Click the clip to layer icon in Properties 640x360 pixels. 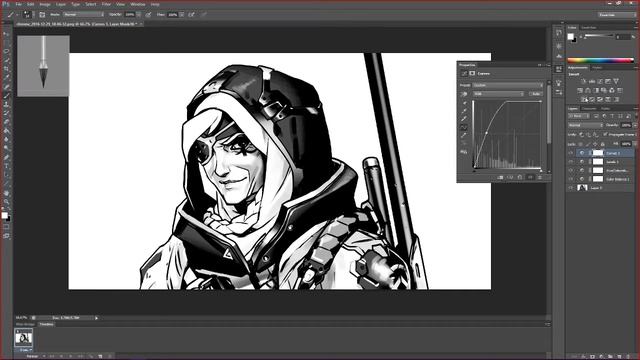[500, 178]
